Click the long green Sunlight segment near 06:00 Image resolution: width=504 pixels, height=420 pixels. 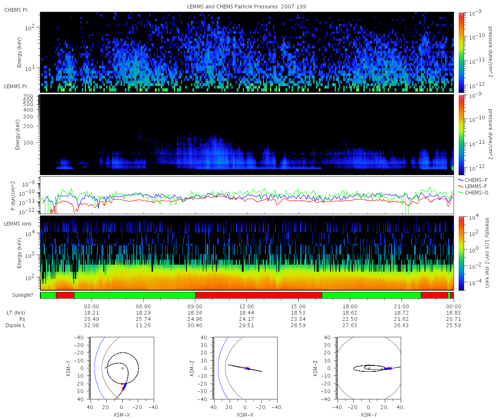coord(134,295)
